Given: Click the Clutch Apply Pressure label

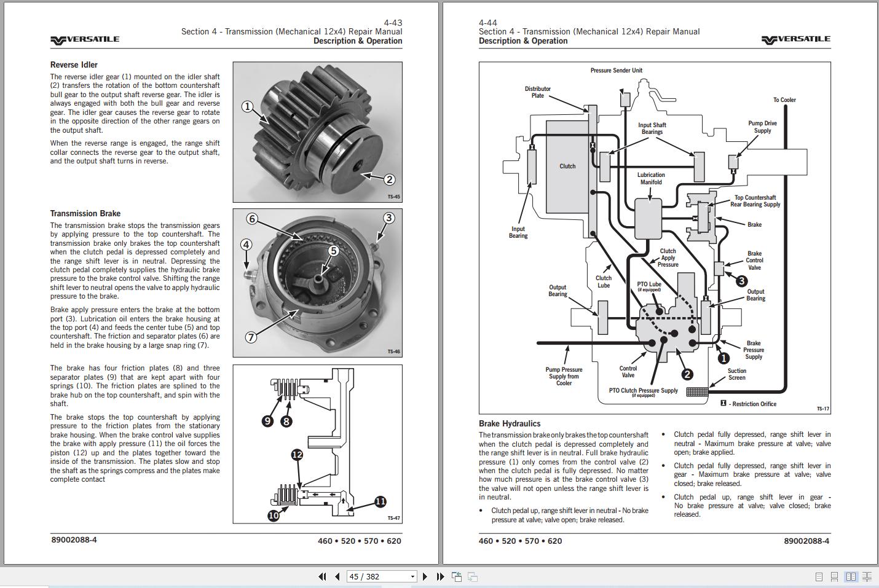Looking at the screenshot, I should point(668,257).
